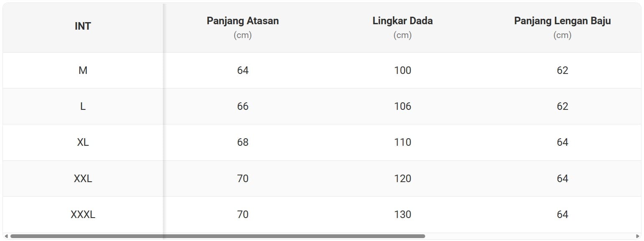Click the 68 Panjang Atasan cell
644x241 pixels.
click(x=243, y=142)
